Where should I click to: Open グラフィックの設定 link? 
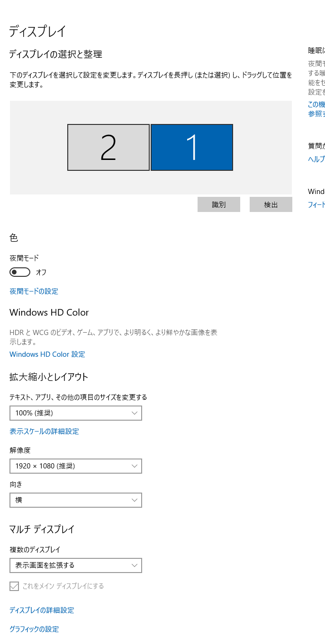34,629
